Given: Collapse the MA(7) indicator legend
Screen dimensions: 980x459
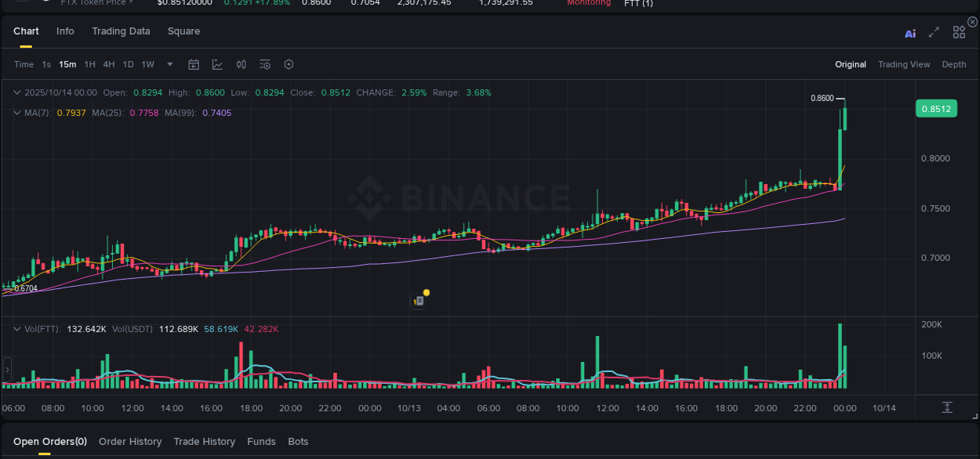Looking at the screenshot, I should pyautogui.click(x=17, y=113).
